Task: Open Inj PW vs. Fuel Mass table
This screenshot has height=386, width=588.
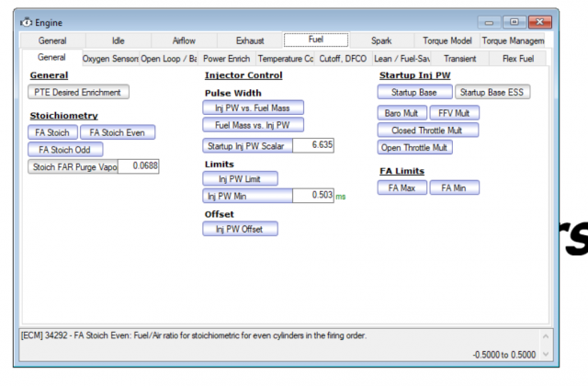Action: (x=253, y=108)
